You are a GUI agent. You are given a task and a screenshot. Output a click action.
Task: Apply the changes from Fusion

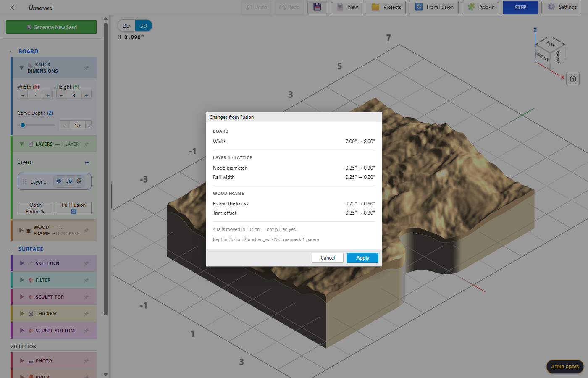362,258
